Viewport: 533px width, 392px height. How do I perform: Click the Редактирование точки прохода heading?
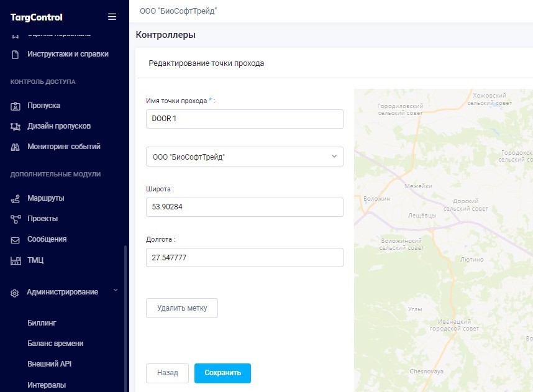click(x=206, y=63)
